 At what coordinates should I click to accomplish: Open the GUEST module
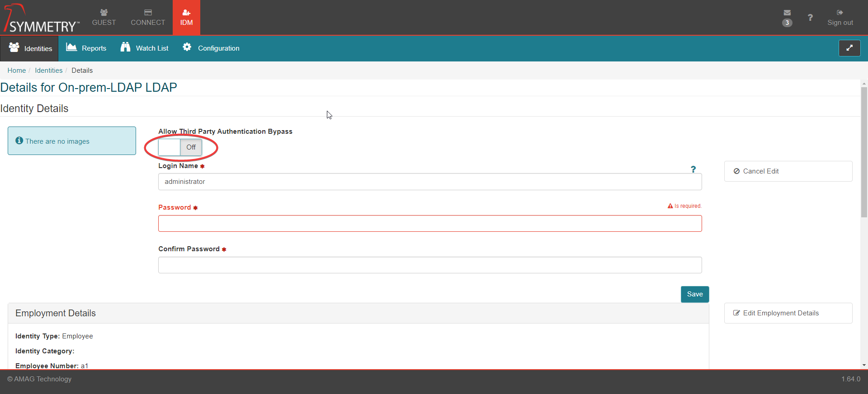[x=104, y=18]
